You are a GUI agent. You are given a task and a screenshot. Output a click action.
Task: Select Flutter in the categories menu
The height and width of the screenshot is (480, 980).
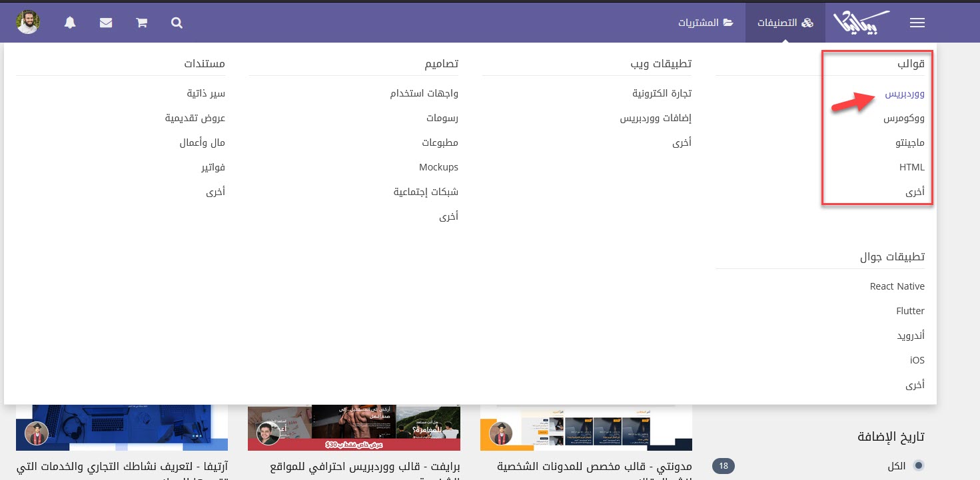coord(911,311)
